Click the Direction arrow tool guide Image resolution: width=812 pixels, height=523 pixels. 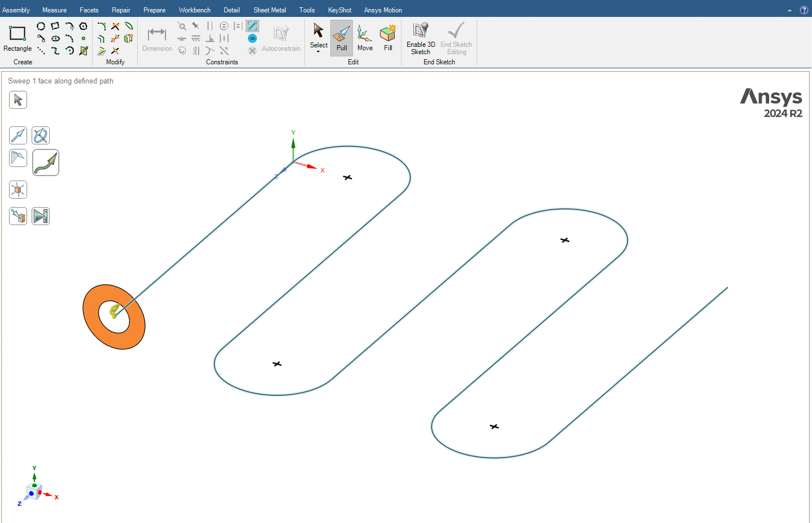pyautogui.click(x=18, y=135)
